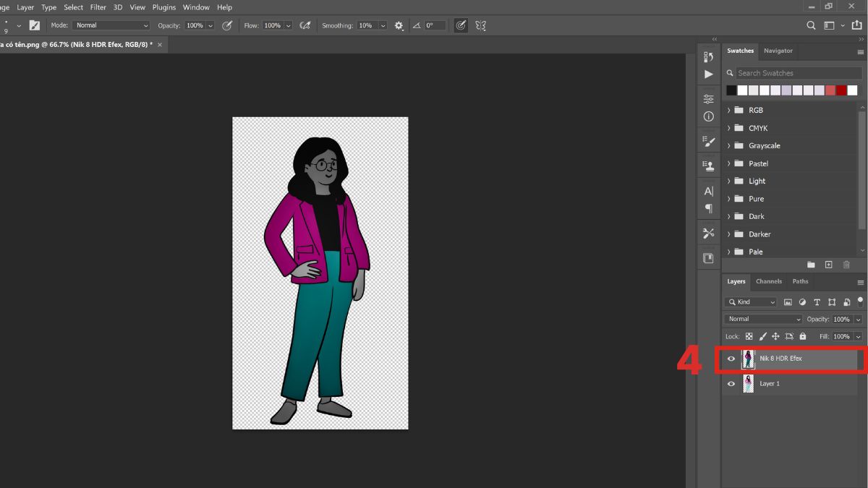
Task: Lock position move icon
Action: tap(775, 337)
